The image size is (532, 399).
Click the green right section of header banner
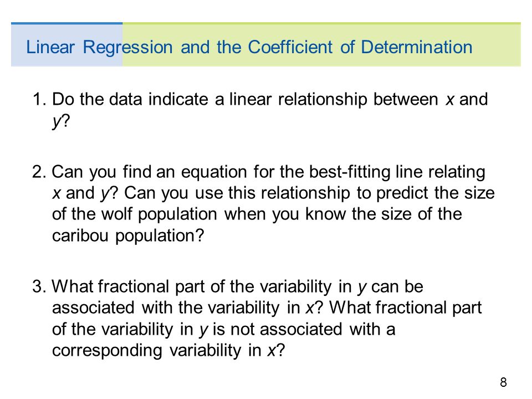click(321, 44)
